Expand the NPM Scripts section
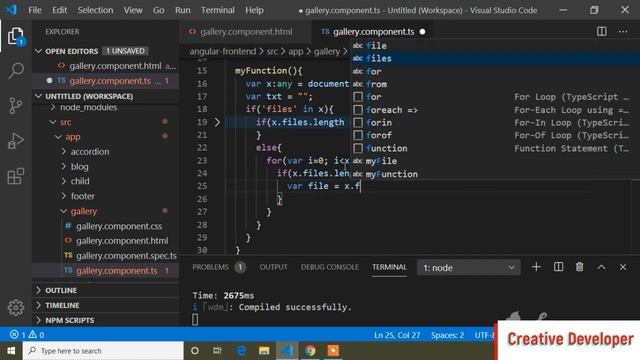 coord(105,320)
